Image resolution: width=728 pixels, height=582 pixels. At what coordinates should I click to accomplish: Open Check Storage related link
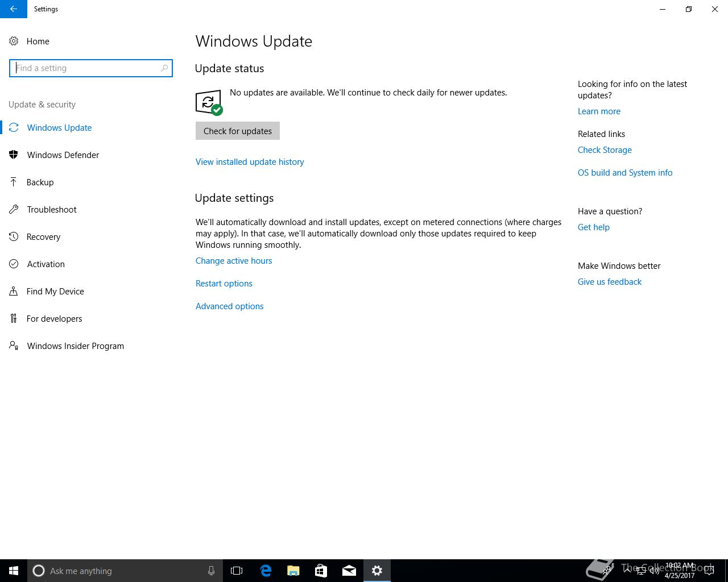(x=605, y=150)
